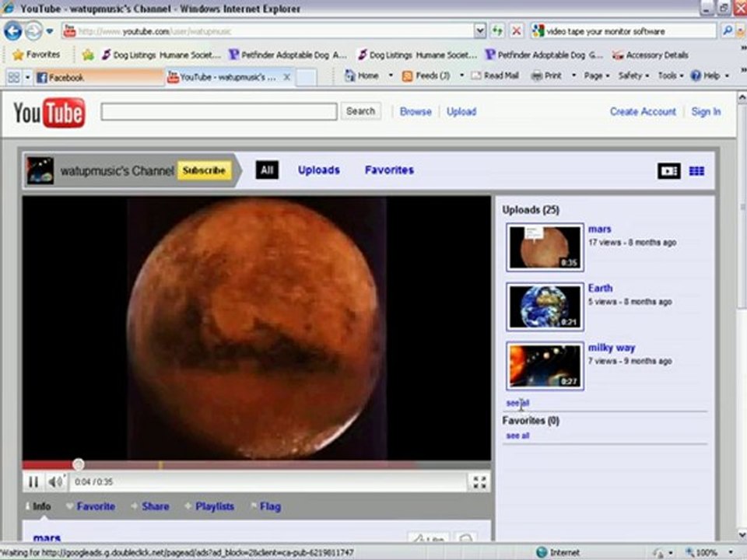Open the Safety menu

pos(633,75)
